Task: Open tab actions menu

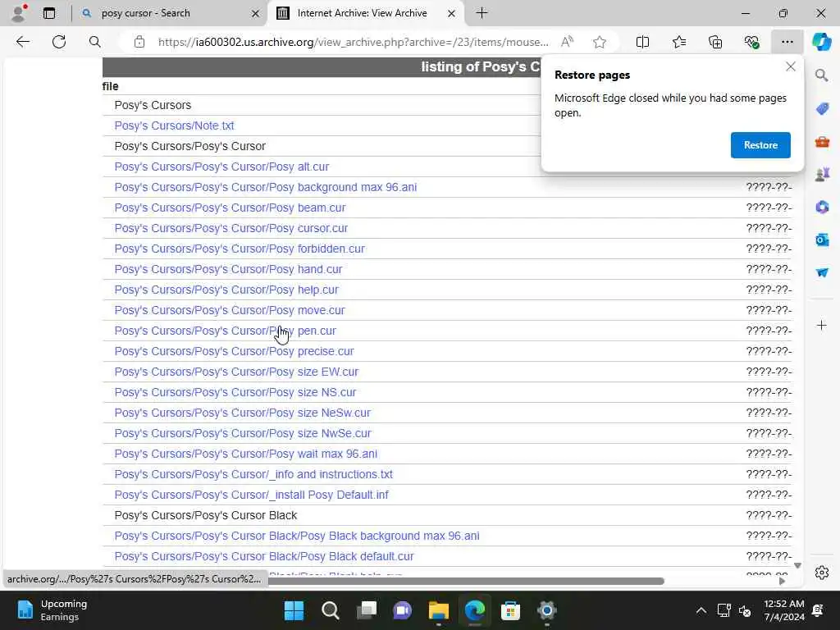Action: 49,13
